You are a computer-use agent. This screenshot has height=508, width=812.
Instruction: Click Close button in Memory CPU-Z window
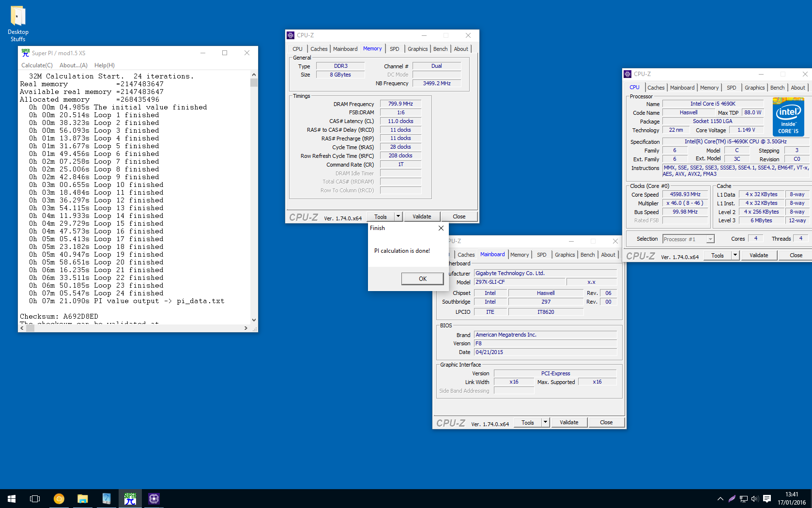[459, 216]
